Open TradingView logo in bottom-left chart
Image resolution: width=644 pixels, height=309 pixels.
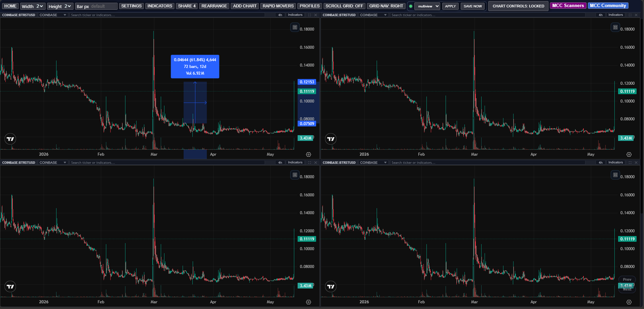pos(10,286)
